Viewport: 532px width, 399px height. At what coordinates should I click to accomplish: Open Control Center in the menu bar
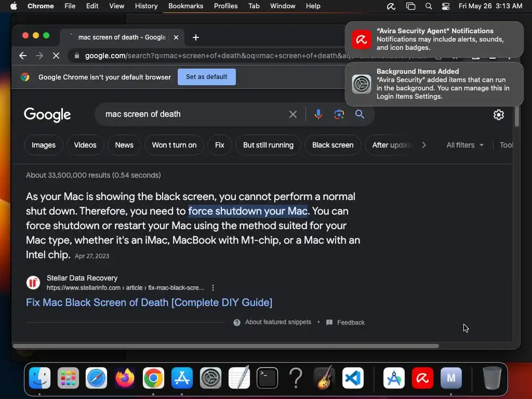coord(445,6)
